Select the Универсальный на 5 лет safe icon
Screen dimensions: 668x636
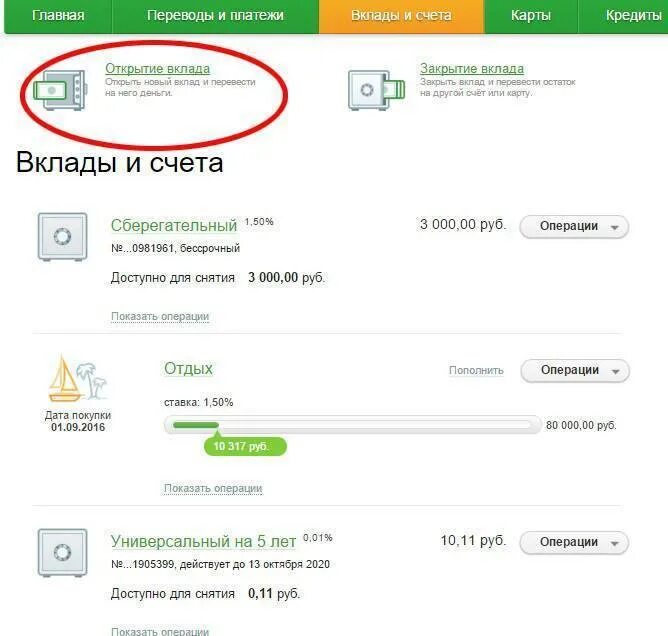[63, 553]
